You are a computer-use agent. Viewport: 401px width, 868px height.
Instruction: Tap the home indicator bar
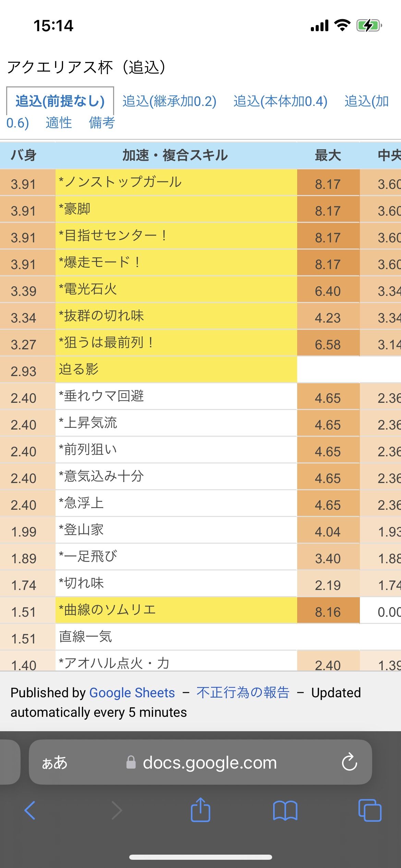pyautogui.click(x=200, y=857)
